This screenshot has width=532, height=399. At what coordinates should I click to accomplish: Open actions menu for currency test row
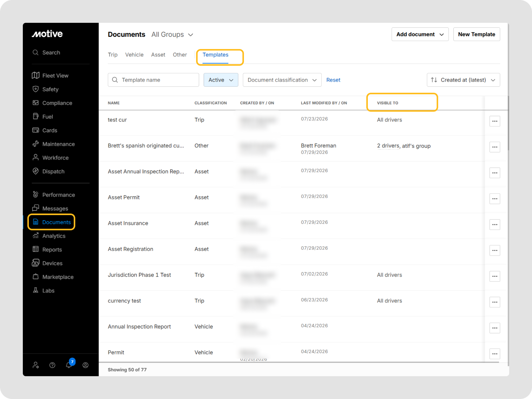point(495,302)
